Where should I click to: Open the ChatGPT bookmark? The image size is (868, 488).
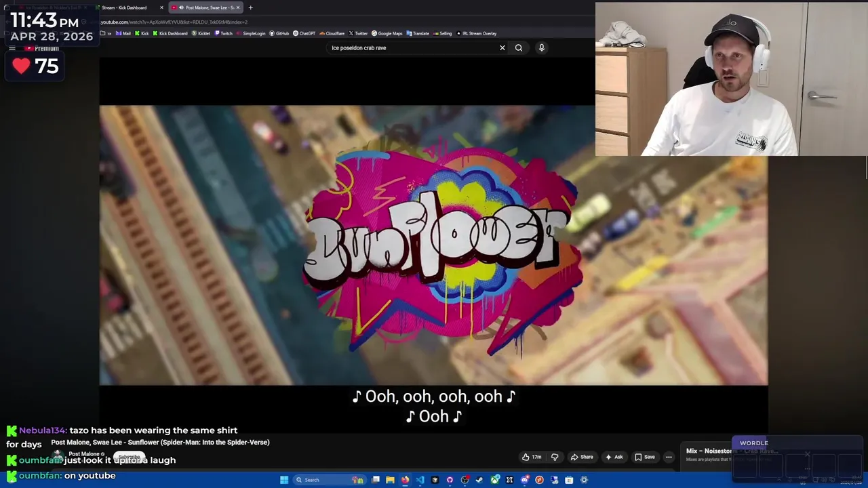click(x=304, y=33)
